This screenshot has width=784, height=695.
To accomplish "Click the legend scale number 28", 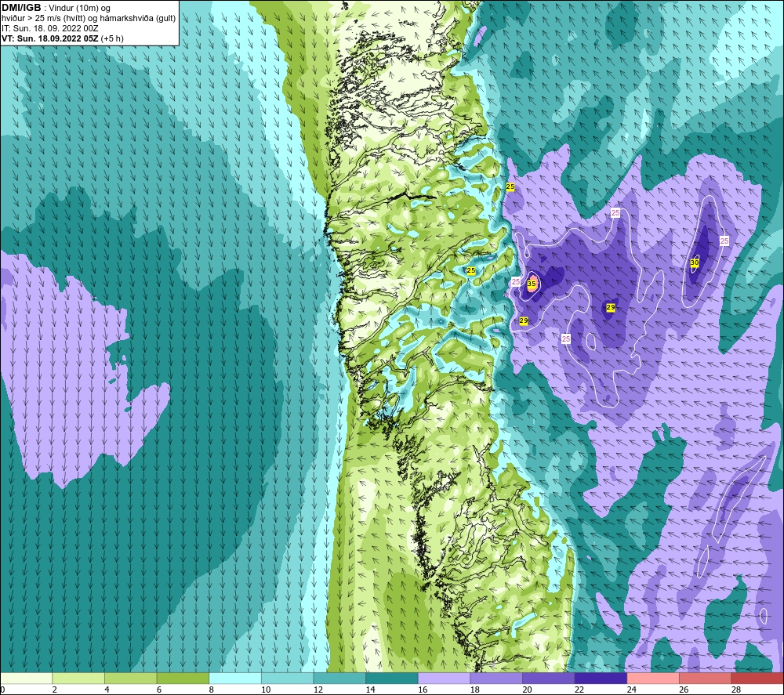I will tap(736, 690).
